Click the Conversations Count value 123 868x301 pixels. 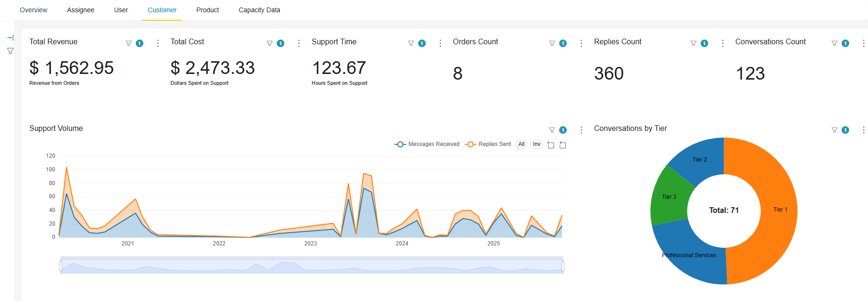click(x=750, y=73)
